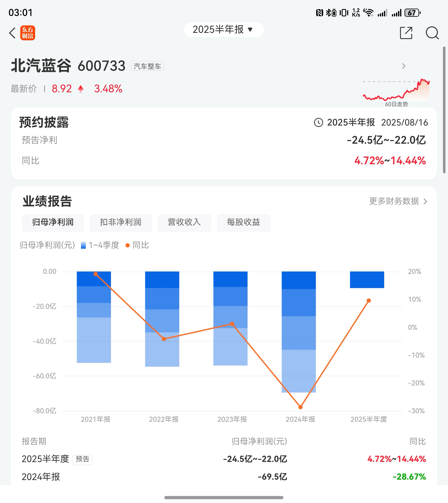Tap the latest price 8.92

click(x=61, y=89)
